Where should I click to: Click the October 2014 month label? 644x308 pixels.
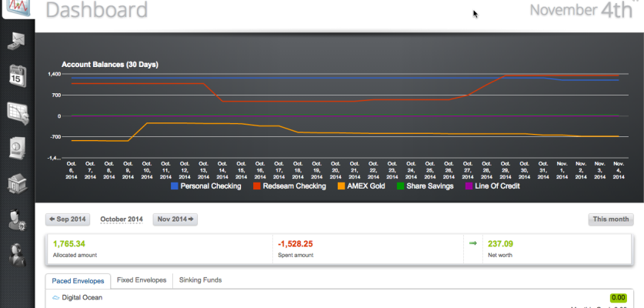(122, 219)
